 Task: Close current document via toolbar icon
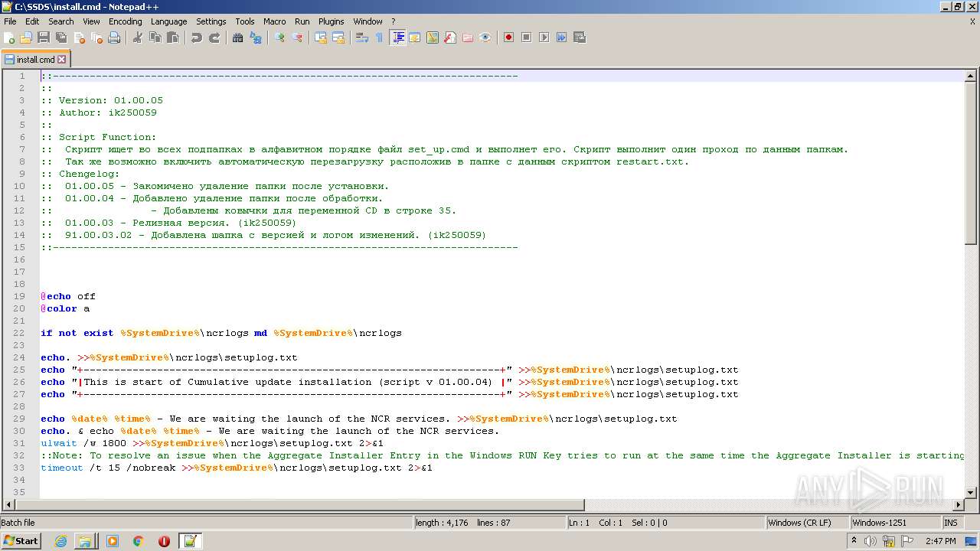coord(79,37)
